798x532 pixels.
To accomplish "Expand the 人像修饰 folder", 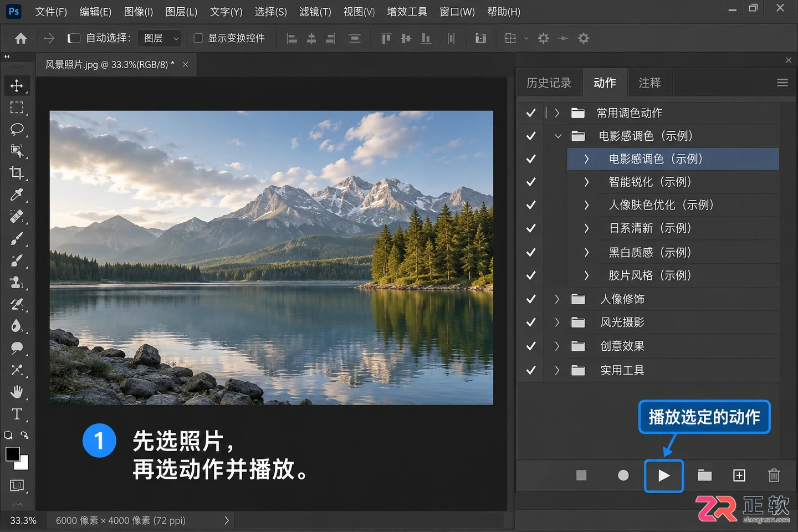I will (557, 299).
